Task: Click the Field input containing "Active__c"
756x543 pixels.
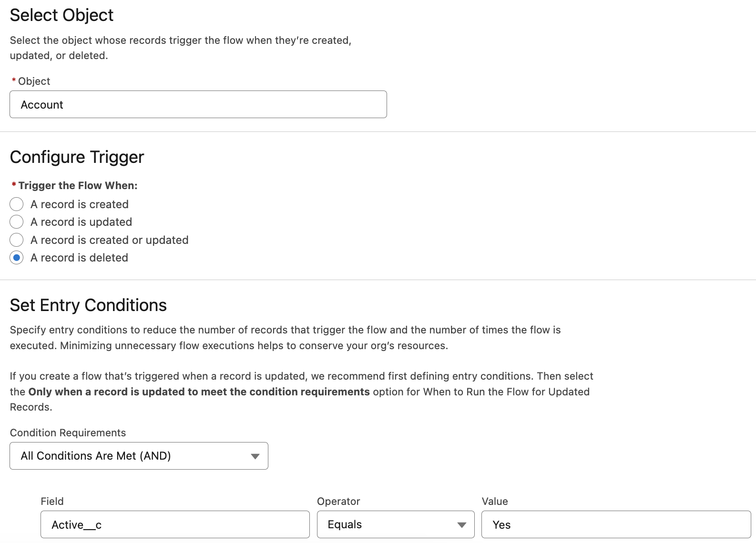Action: (x=175, y=524)
